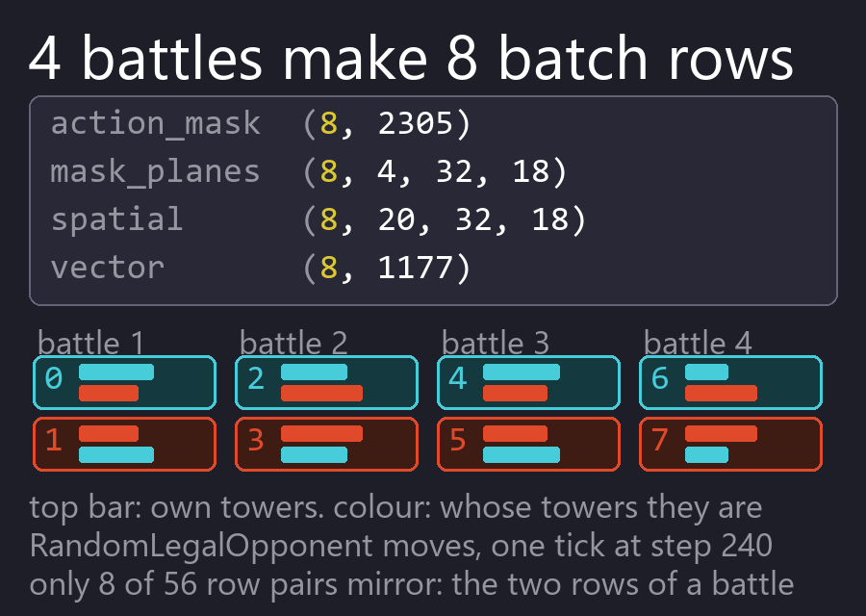Click the 'battle 2' heading
This screenshot has height=616, width=866.
coord(293,343)
